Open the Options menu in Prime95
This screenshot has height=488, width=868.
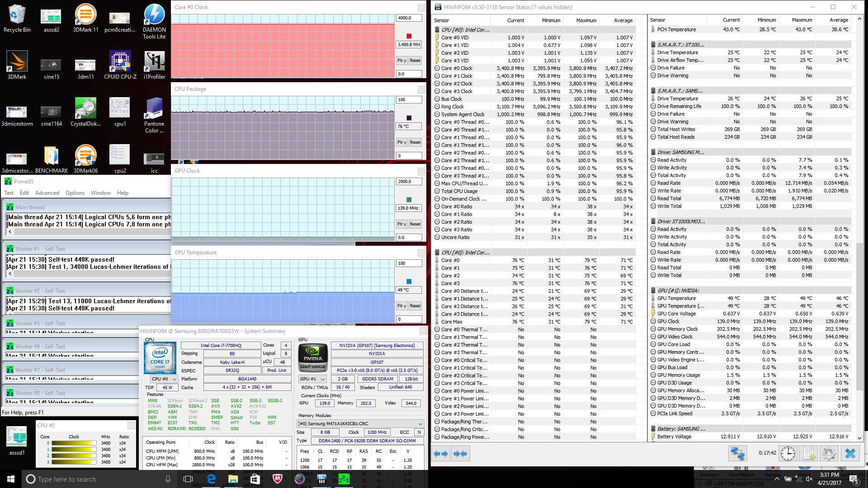pos(75,193)
